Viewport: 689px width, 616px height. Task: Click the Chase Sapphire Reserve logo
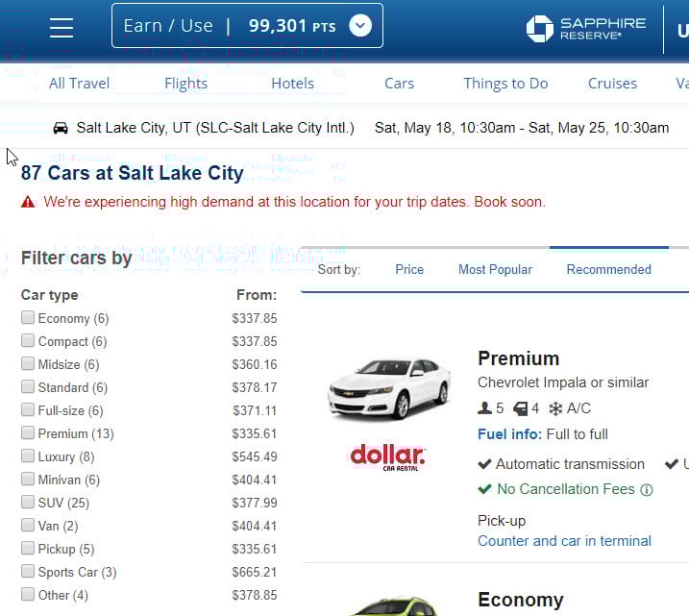(x=586, y=29)
